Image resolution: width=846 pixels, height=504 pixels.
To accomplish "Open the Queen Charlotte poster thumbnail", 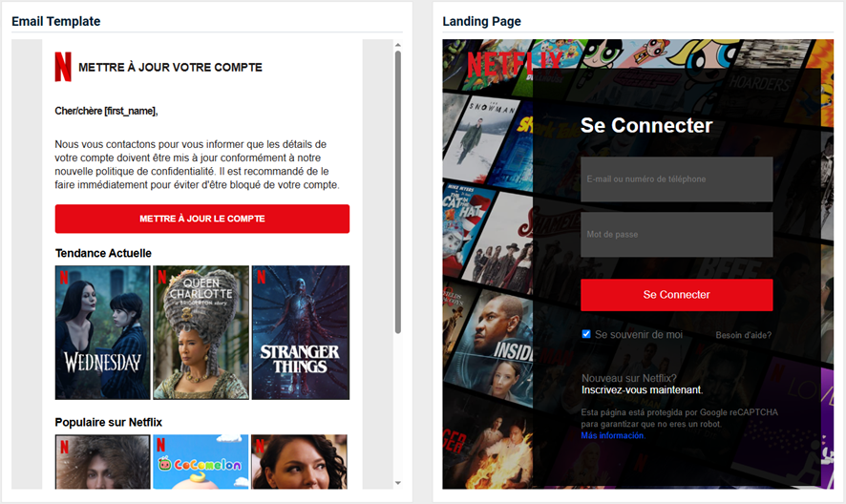I will click(x=201, y=332).
